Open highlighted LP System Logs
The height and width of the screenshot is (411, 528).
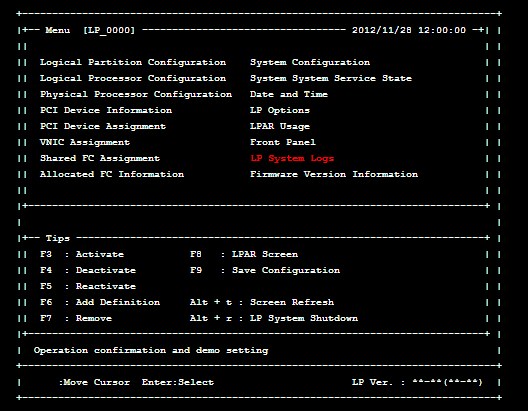pyautogui.click(x=292, y=159)
